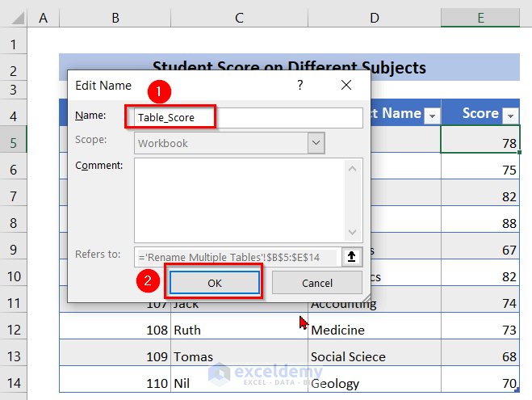
Task: Cancel the Edit Name dialog
Action: (316, 283)
